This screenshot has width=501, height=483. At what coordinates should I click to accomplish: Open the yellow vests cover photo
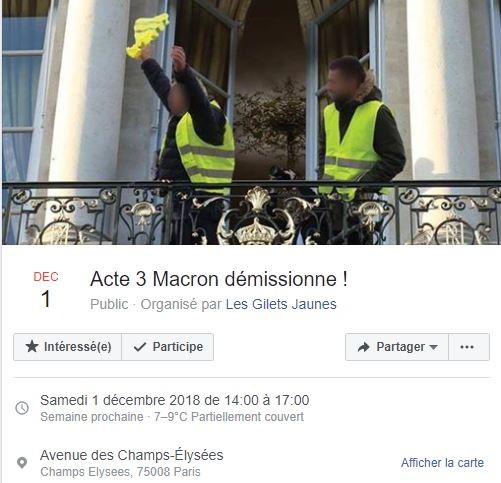pyautogui.click(x=251, y=122)
